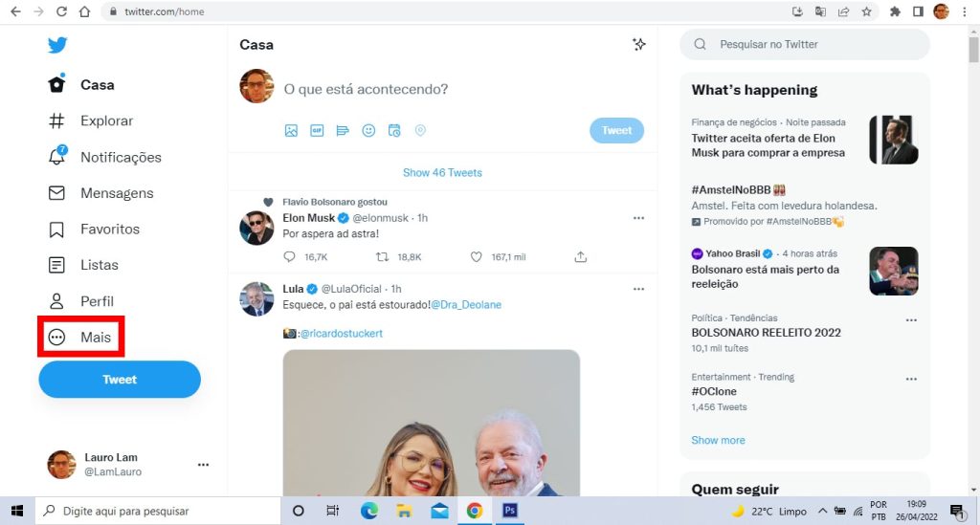Bookmark page with the star icon
The width and height of the screenshot is (980, 525).
click(x=866, y=11)
